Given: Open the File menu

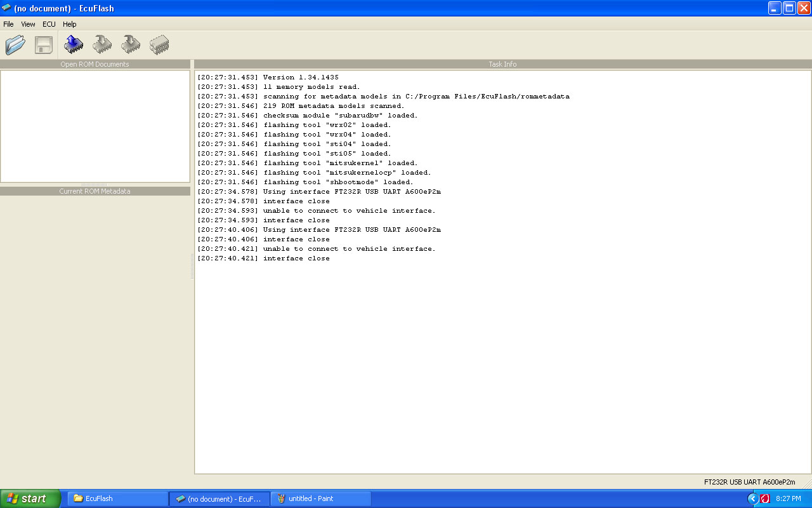Looking at the screenshot, I should [8, 24].
